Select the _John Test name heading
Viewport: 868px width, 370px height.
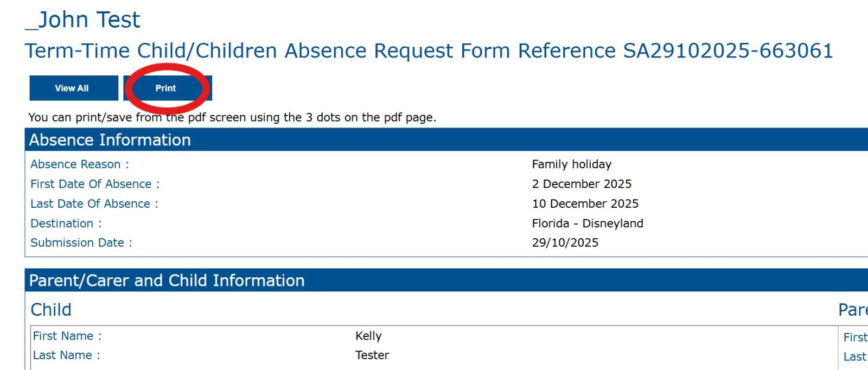83,20
